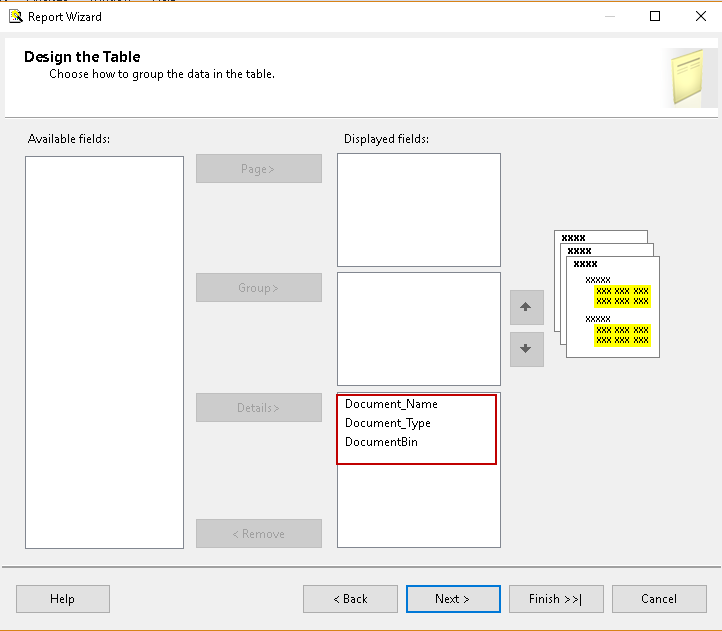Click inside the empty page fields box

(418, 210)
